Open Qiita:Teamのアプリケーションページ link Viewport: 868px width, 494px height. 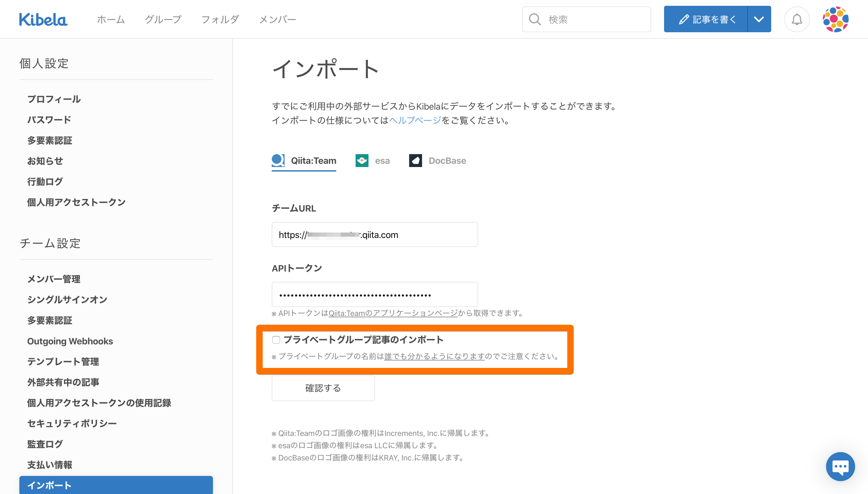393,313
